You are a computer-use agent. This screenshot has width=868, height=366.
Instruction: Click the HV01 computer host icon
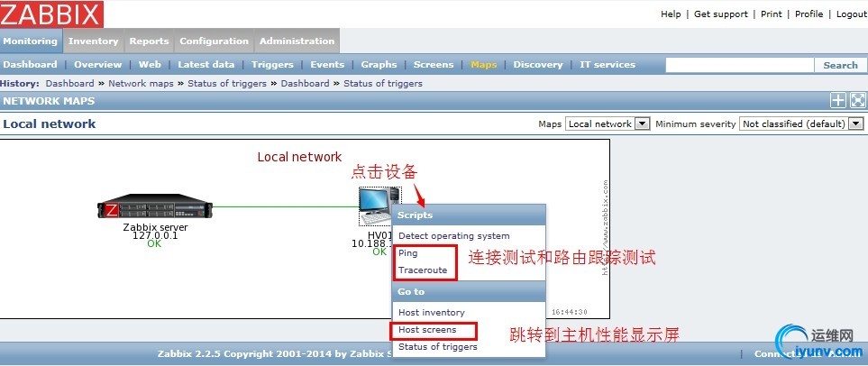point(379,206)
